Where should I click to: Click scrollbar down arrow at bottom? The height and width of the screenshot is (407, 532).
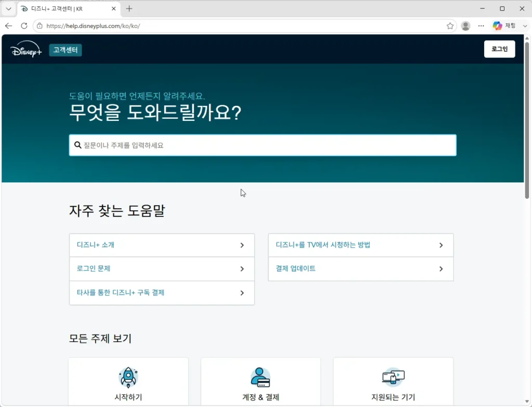point(527,402)
